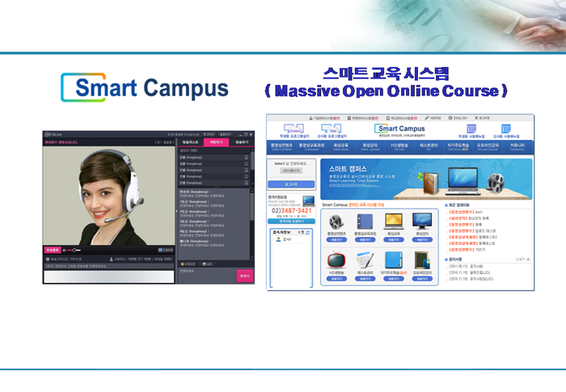The width and height of the screenshot is (566, 392).
Task: Click the Smart Campus logo in website header
Action: coord(399,129)
